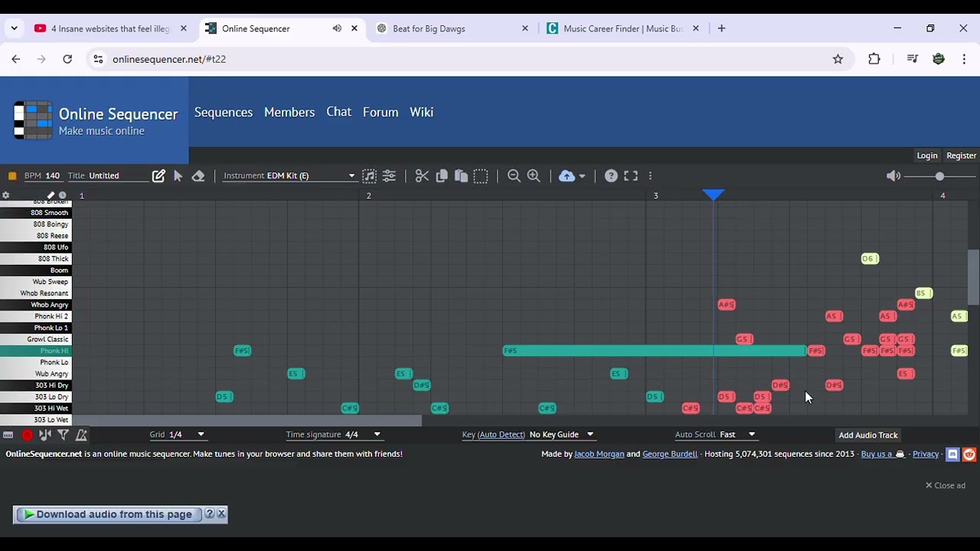Image resolution: width=980 pixels, height=551 pixels.
Task: Click the orange stop/play button by BPM
Action: coord(12,176)
